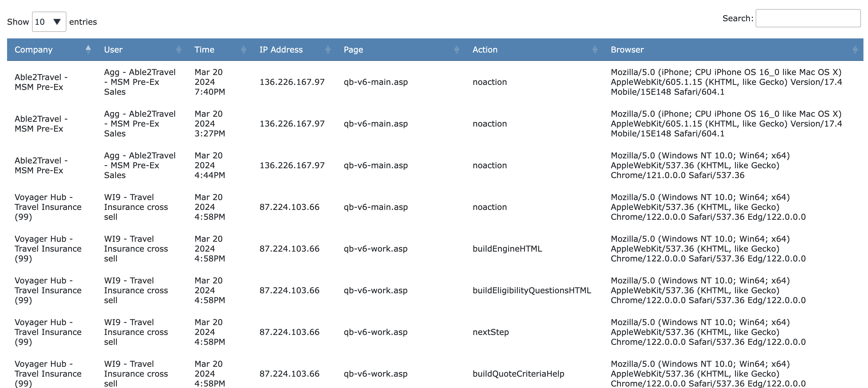Sort by the IP Address column header
This screenshot has height=388, width=868.
pyautogui.click(x=294, y=50)
